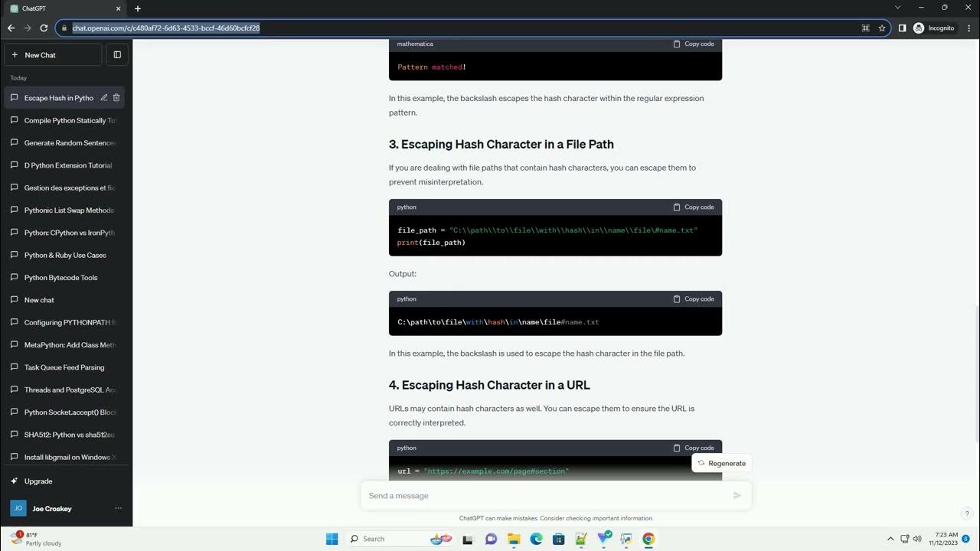The height and width of the screenshot is (551, 980).
Task: Click the Incognito profile indicator
Action: click(x=934, y=28)
